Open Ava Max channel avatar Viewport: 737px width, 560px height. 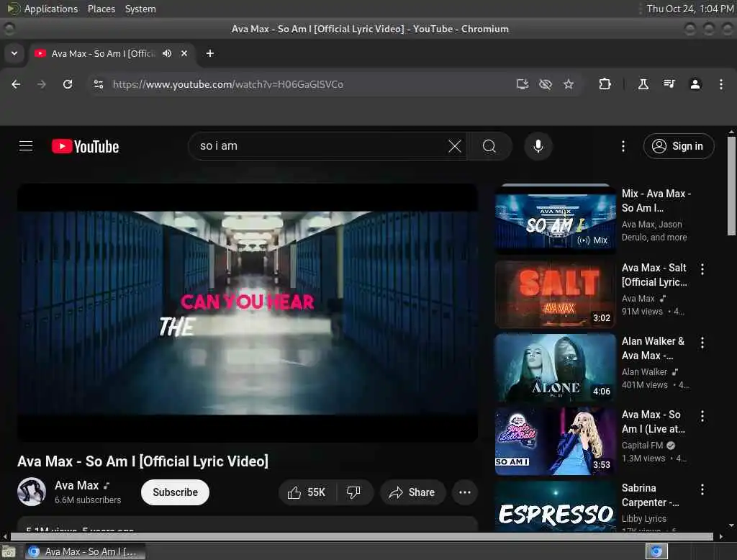pyautogui.click(x=32, y=492)
